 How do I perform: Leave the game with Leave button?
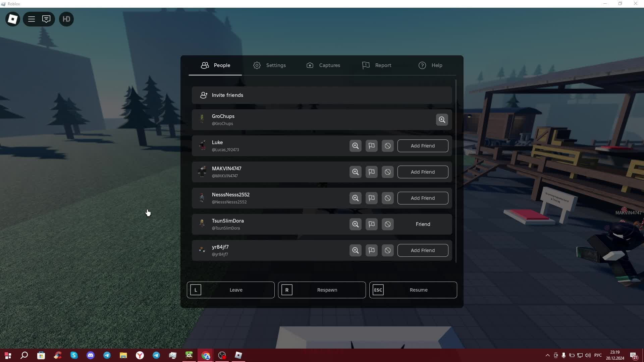pos(230,290)
